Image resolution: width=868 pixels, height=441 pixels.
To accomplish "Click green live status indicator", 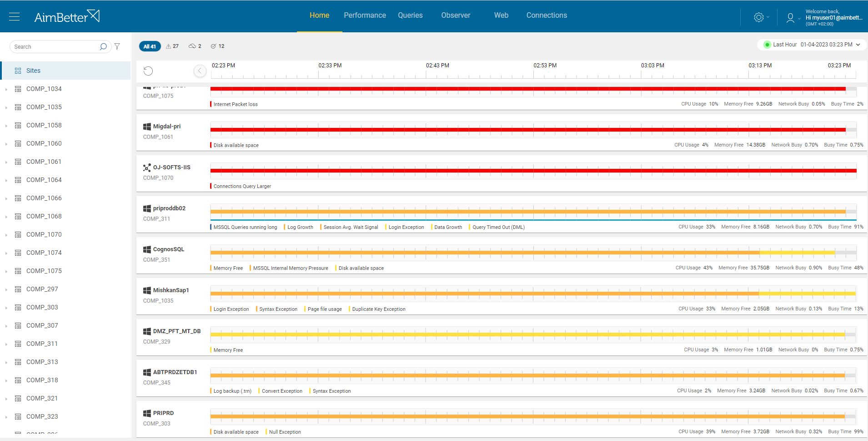I will pos(767,45).
